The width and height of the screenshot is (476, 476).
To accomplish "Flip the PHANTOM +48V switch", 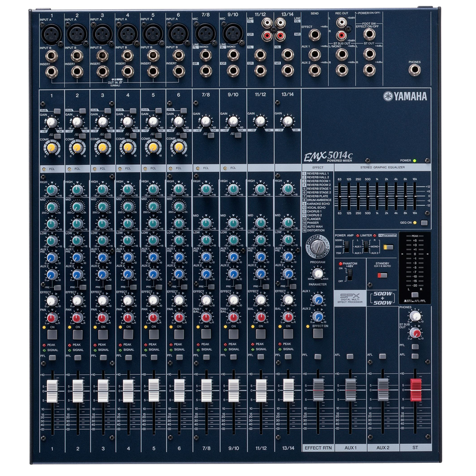I will pos(350,275).
